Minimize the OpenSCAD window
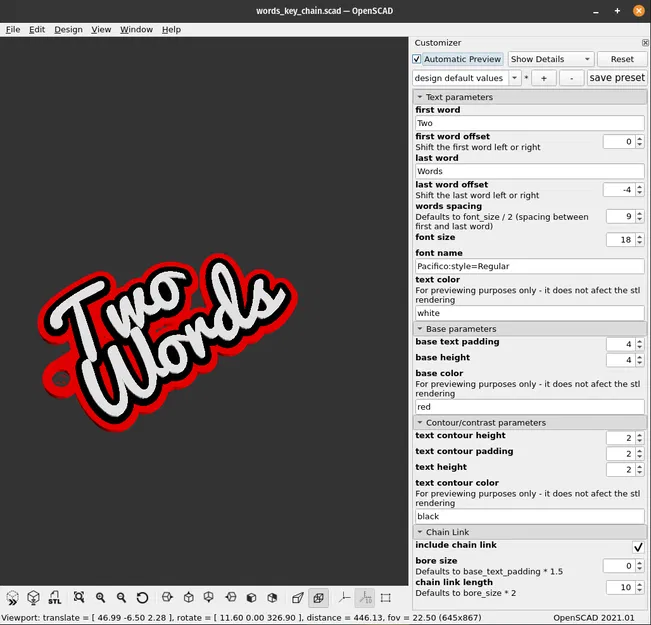Viewport: 651px width, 625px height. 596,11
